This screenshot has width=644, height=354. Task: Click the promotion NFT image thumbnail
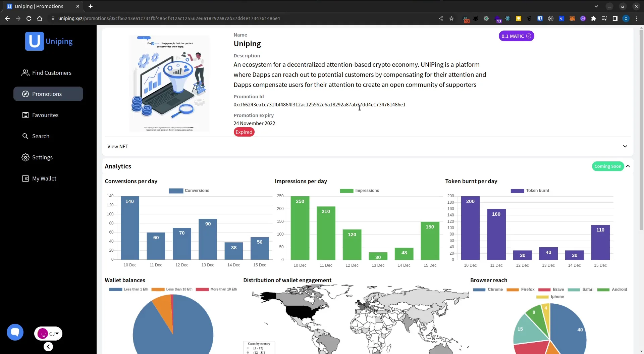(169, 83)
